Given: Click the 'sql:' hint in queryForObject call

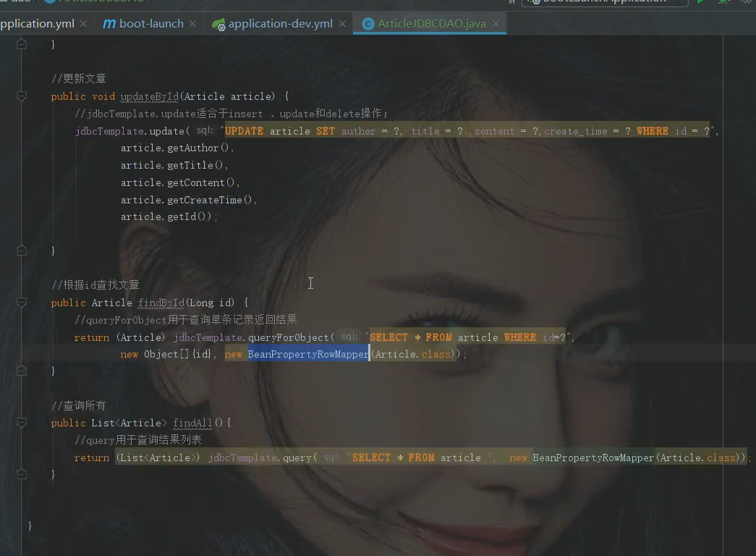Looking at the screenshot, I should 349,337.
